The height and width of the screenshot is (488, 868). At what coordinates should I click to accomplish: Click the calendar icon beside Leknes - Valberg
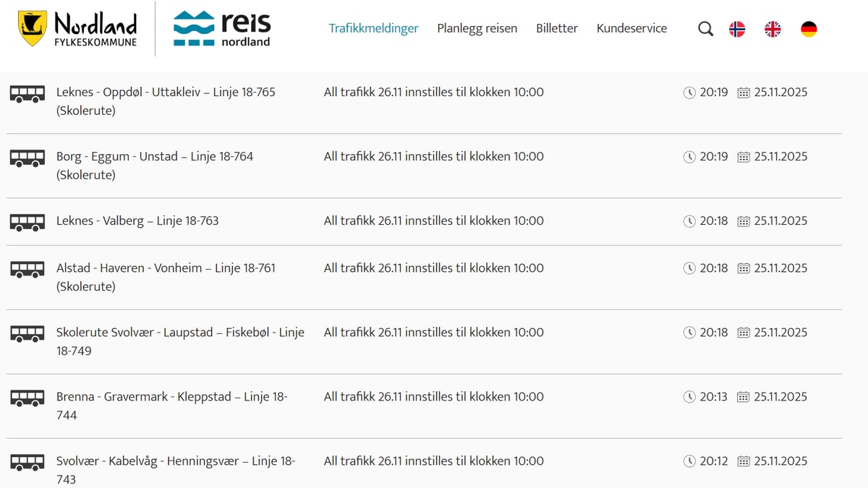(x=743, y=221)
